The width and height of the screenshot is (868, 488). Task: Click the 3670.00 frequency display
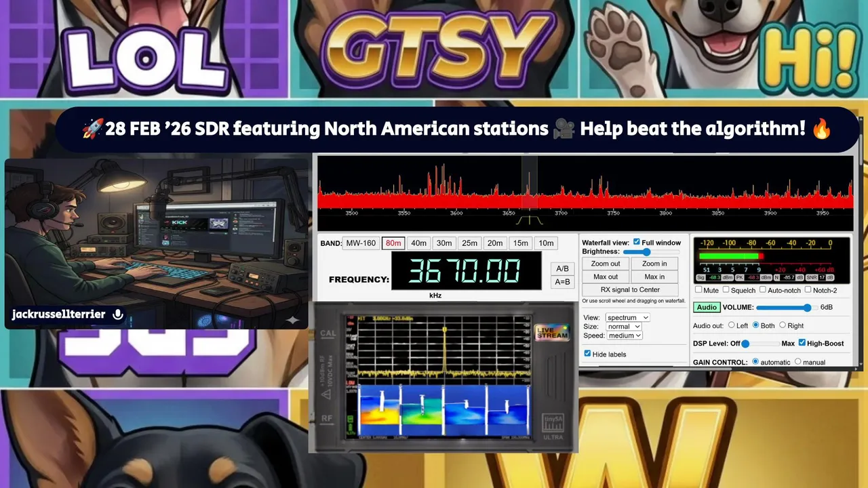(x=466, y=271)
